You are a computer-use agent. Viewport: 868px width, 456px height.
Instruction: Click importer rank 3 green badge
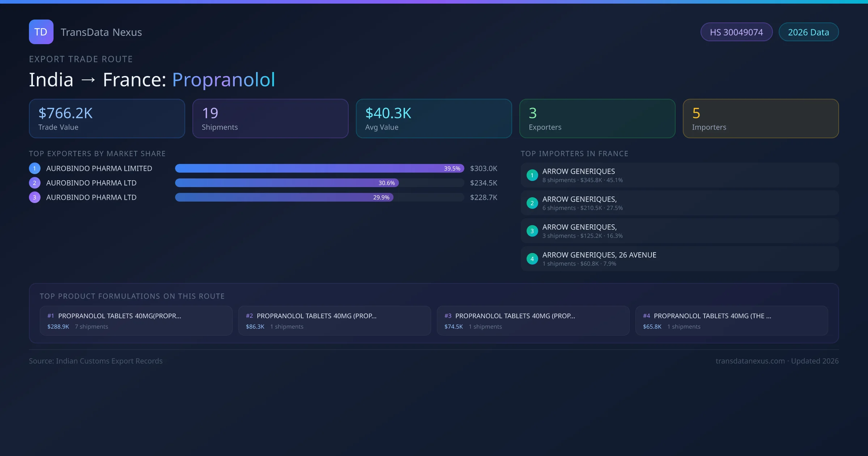[532, 231]
